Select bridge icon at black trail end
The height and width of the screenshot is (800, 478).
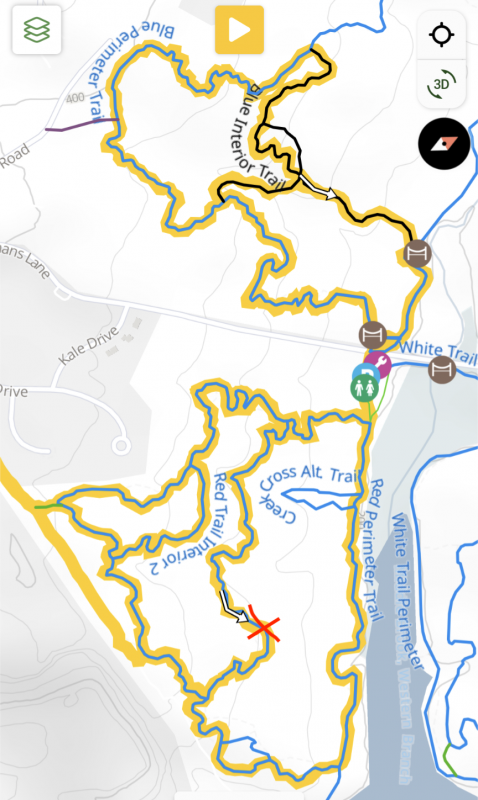point(417,253)
